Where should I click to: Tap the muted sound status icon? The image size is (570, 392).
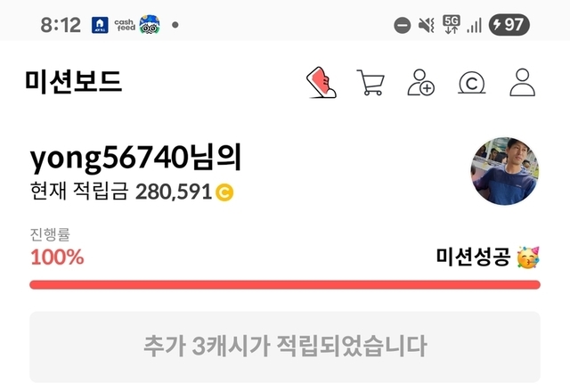(x=426, y=25)
